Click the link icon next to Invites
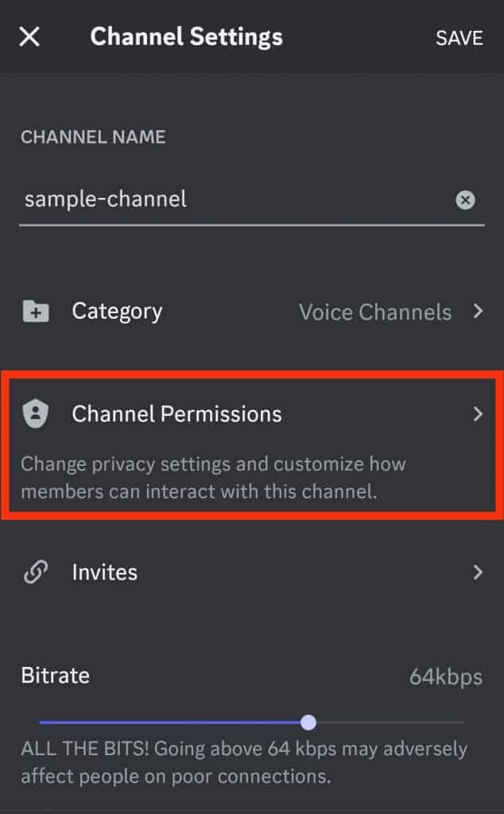Screen dimensions: 504x814 (33, 572)
